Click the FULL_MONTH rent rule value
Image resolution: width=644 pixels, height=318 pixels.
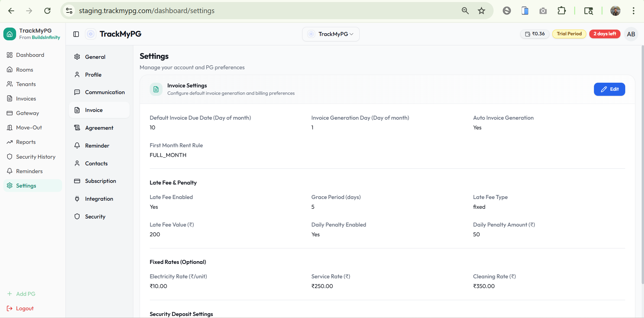pyautogui.click(x=168, y=155)
